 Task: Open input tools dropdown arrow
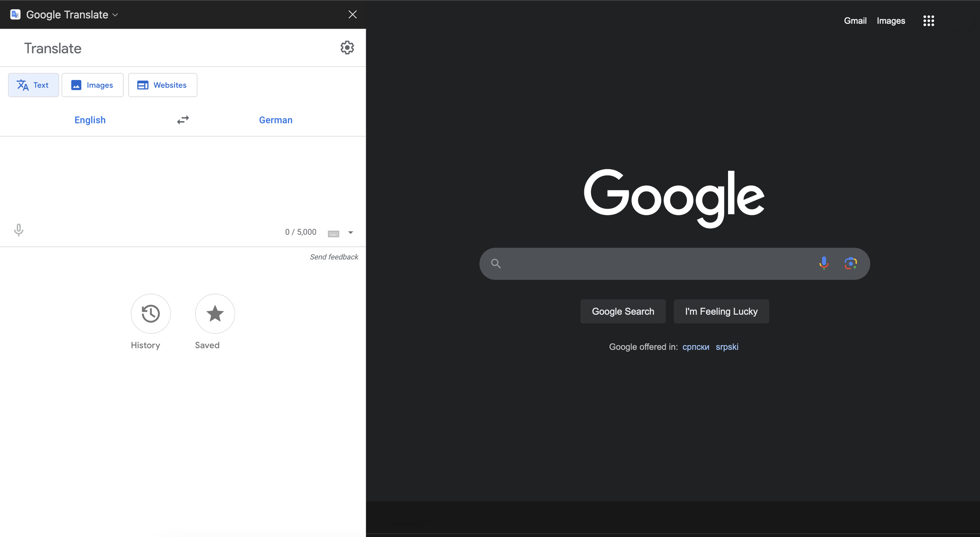point(350,233)
